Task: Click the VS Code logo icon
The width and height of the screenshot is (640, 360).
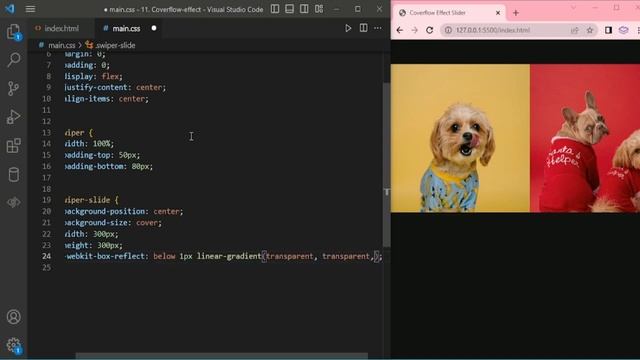Action: tap(9, 9)
